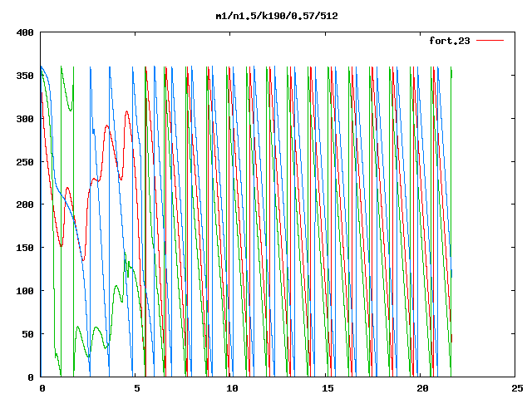Click the fort.23 legend label
The image size is (532, 399).
449,41
